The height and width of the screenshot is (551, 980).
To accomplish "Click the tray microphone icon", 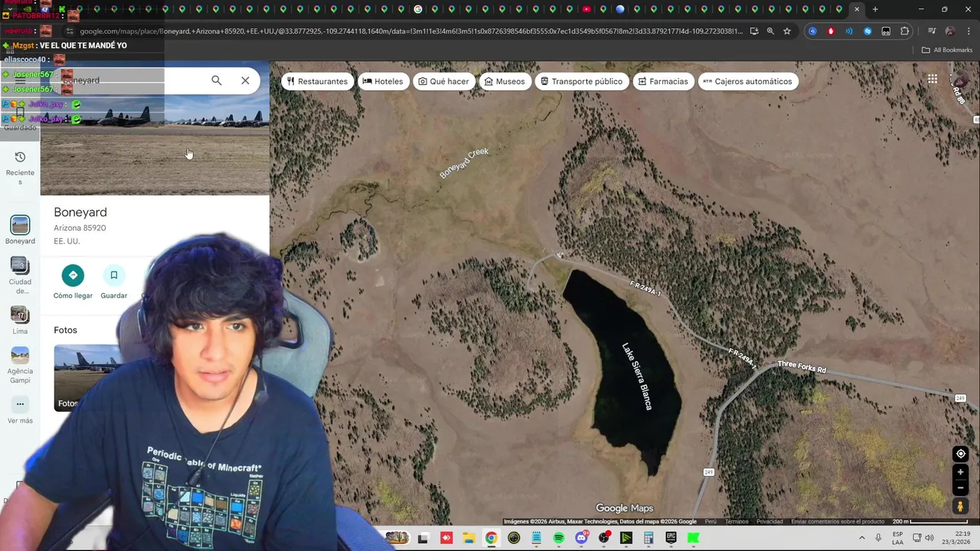I will point(878,538).
